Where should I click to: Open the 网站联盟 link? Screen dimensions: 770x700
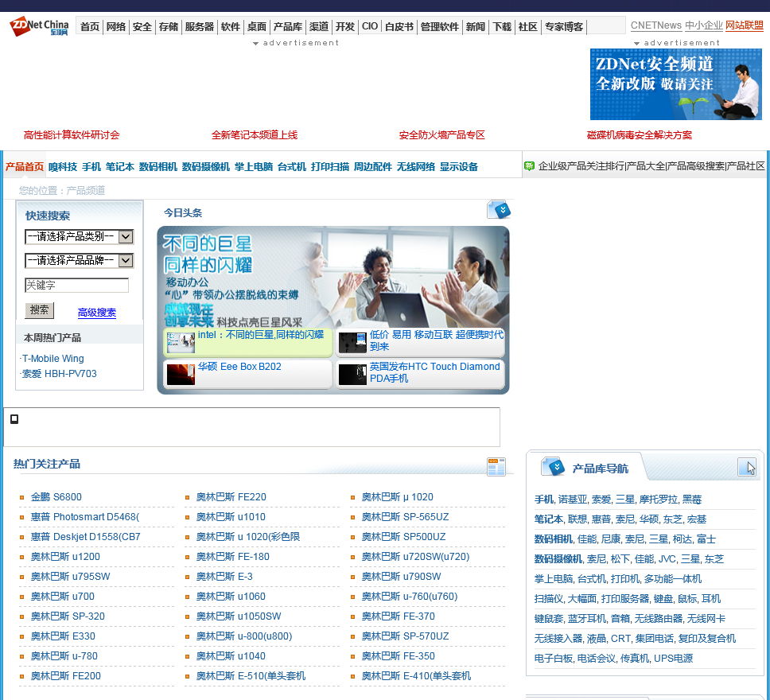(745, 25)
